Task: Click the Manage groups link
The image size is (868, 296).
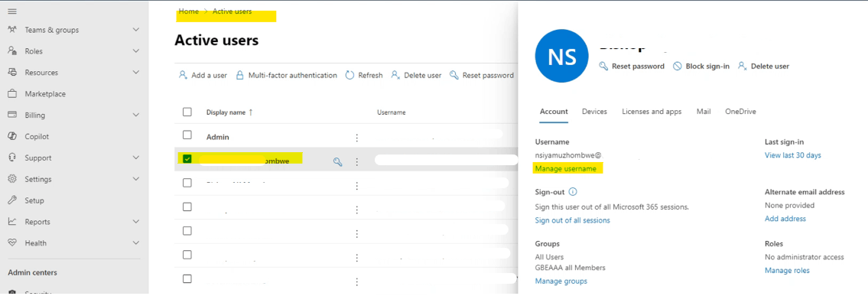Action: click(561, 281)
